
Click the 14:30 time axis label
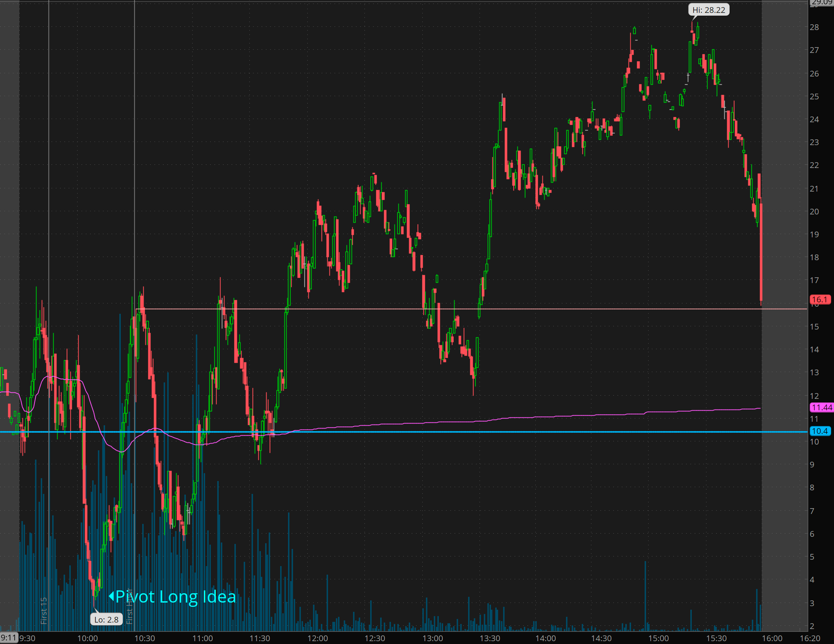(601, 638)
